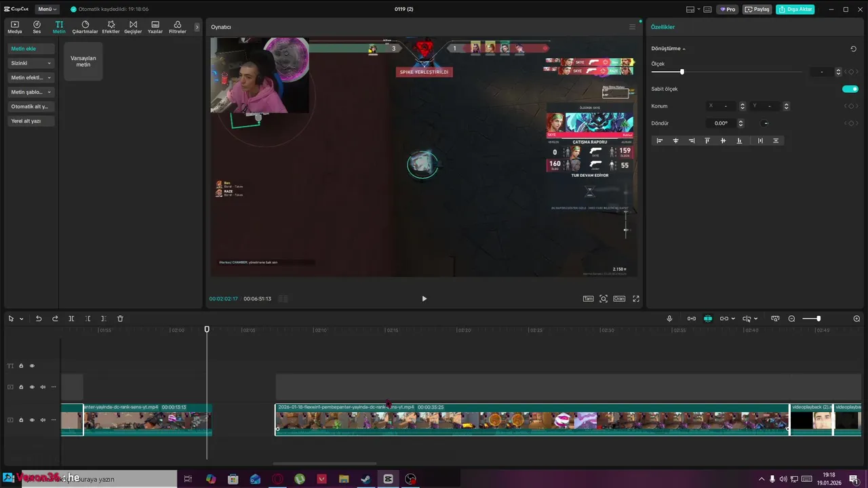Screen dimensions: 868x488
Task: Click the Tam full quality button
Action: (588, 298)
